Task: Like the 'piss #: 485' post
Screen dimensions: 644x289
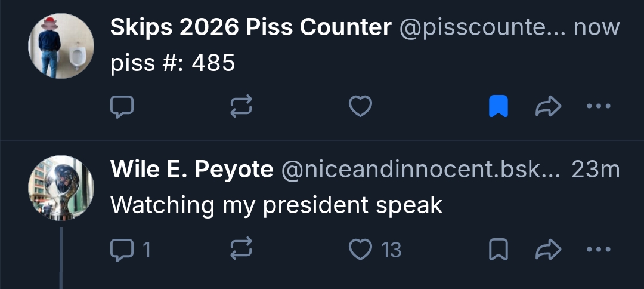Action: 360,107
